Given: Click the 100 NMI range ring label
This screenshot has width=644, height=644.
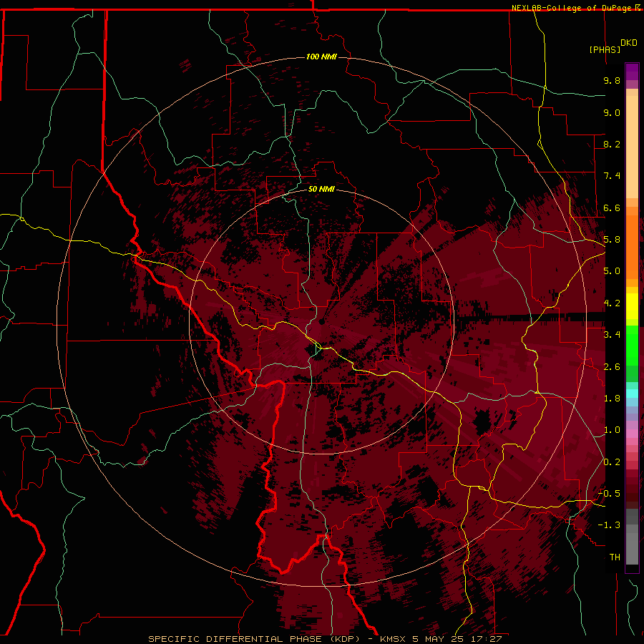Looking at the screenshot, I should tap(321, 57).
